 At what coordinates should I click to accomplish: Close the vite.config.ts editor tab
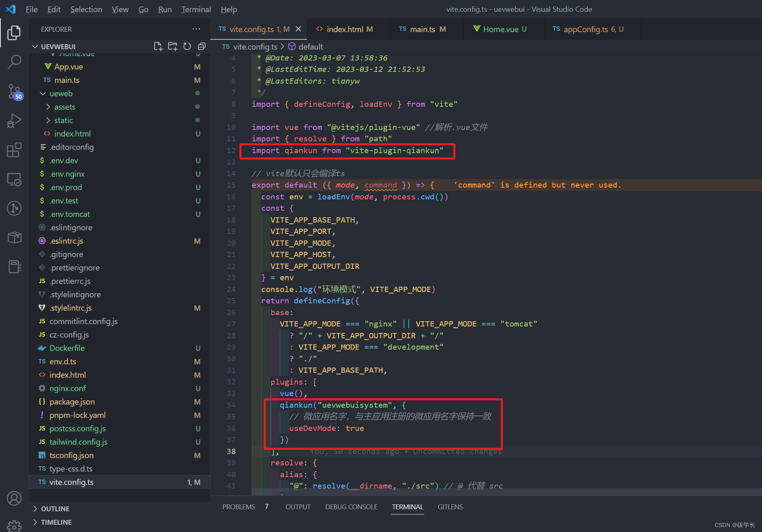(x=298, y=29)
